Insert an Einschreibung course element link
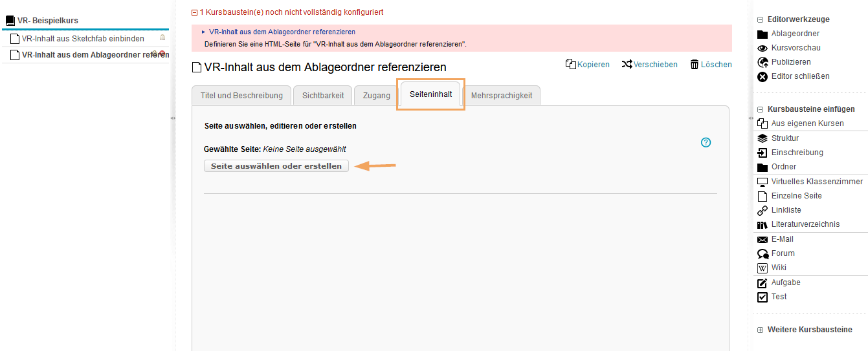Image resolution: width=868 pixels, height=351 pixels. pos(797,153)
